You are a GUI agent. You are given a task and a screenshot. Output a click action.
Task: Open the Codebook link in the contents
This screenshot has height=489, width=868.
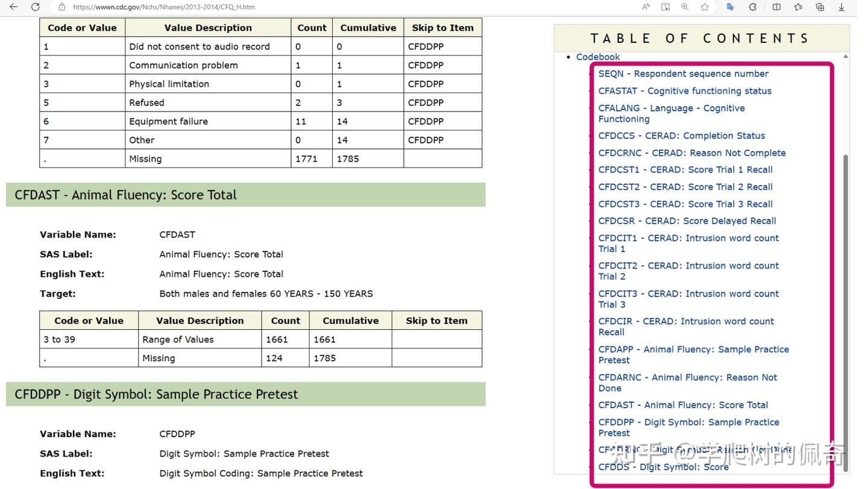tap(597, 57)
